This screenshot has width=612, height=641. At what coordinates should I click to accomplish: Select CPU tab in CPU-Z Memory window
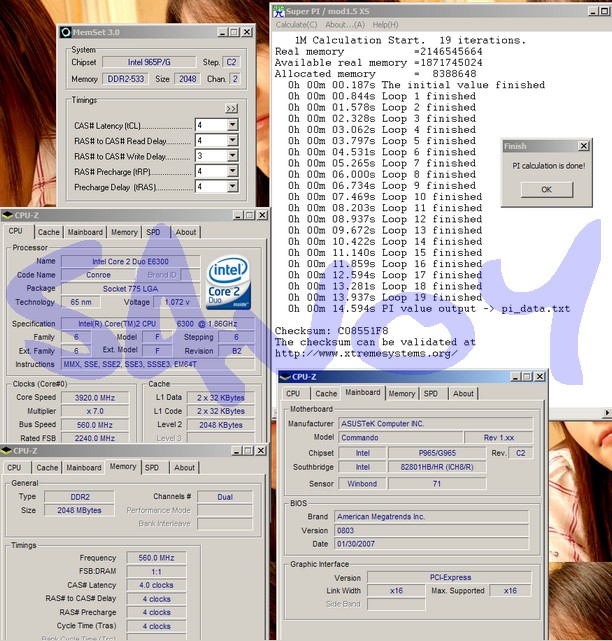(x=14, y=468)
